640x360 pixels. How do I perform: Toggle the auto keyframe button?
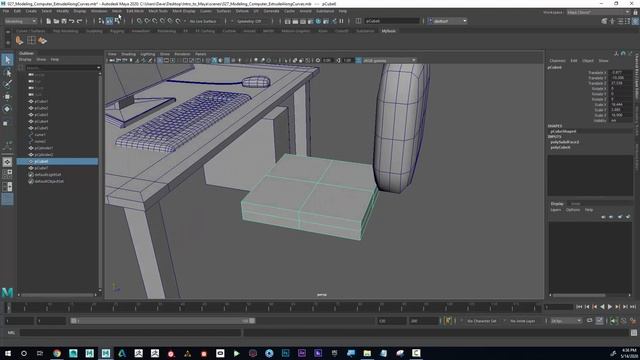coord(448,321)
